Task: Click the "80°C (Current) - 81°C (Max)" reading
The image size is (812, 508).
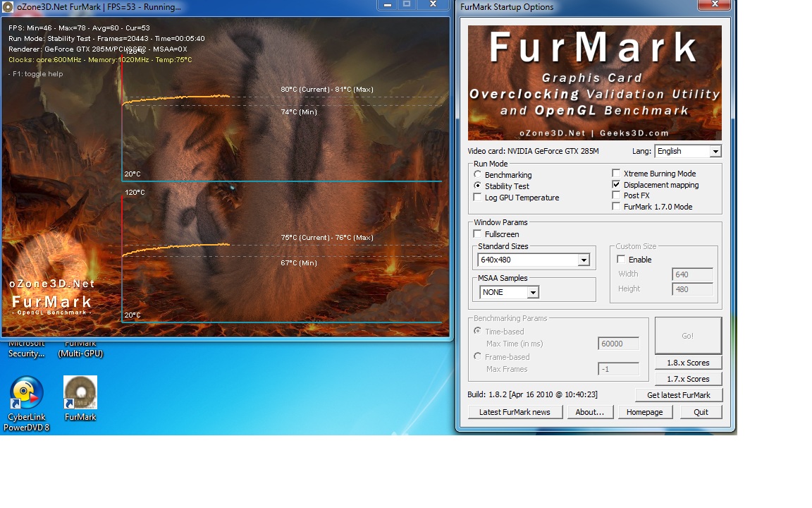Action: (x=327, y=89)
